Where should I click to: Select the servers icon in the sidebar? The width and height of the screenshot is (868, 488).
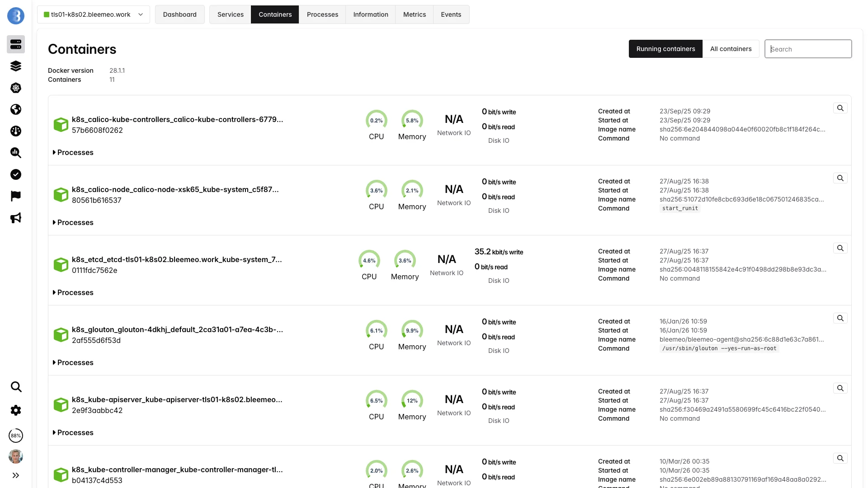point(16,44)
